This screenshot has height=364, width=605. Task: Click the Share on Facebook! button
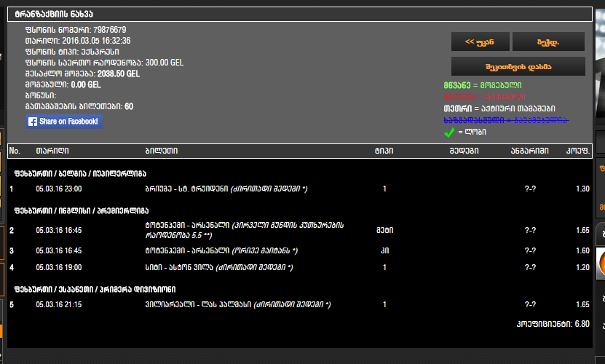pos(64,122)
